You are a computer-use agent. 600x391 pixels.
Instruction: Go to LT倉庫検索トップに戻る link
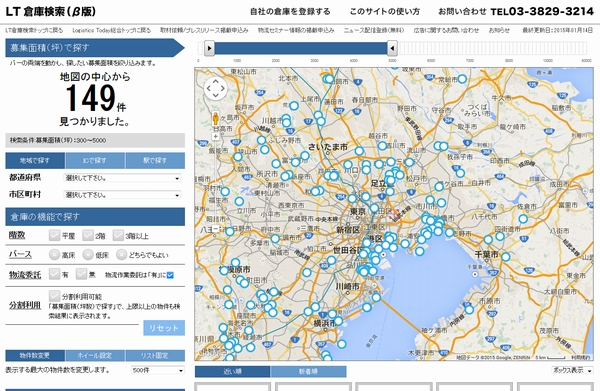click(x=34, y=30)
